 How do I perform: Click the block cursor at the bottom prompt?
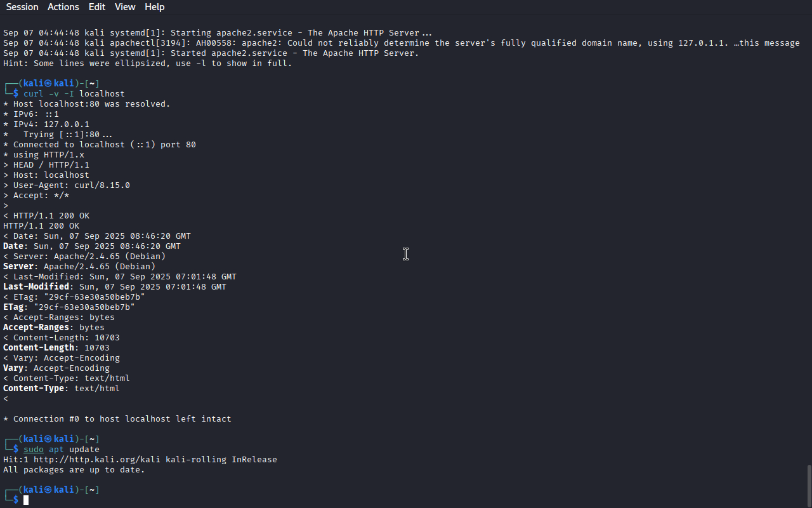click(x=26, y=500)
